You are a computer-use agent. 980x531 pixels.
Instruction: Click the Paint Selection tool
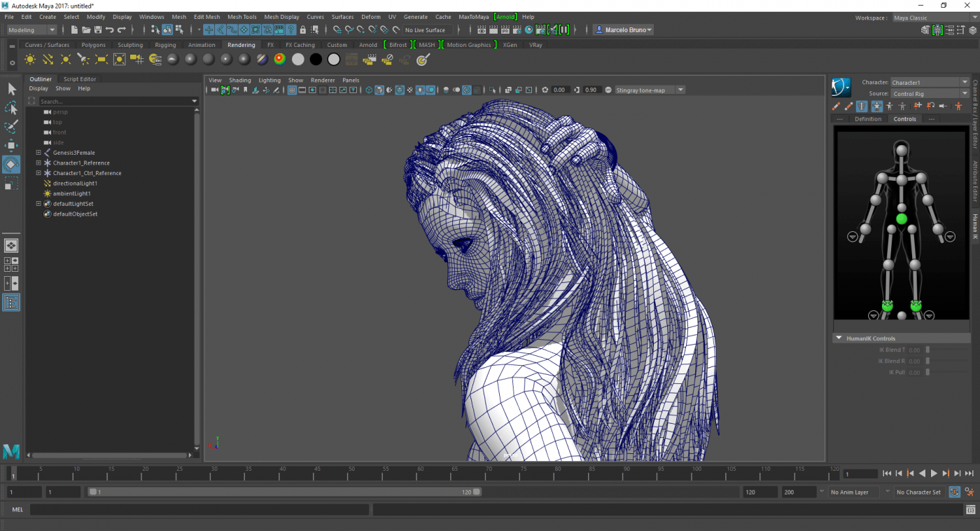coord(11,127)
